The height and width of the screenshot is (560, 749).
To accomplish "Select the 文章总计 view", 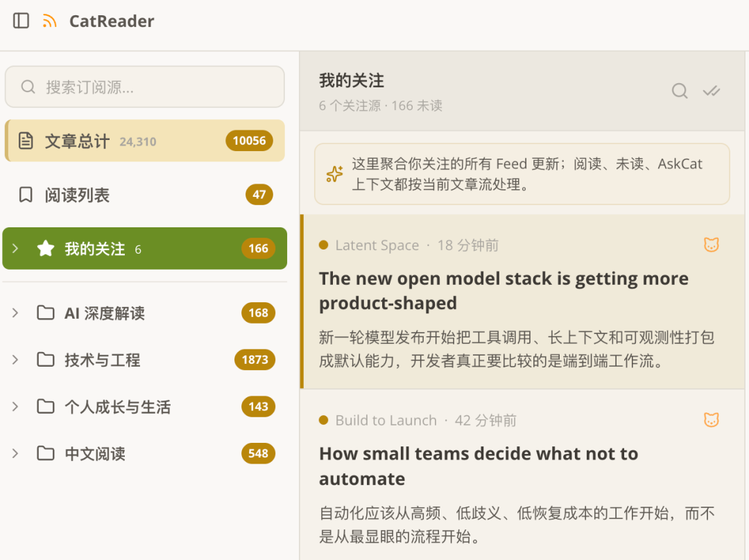I will click(x=145, y=141).
